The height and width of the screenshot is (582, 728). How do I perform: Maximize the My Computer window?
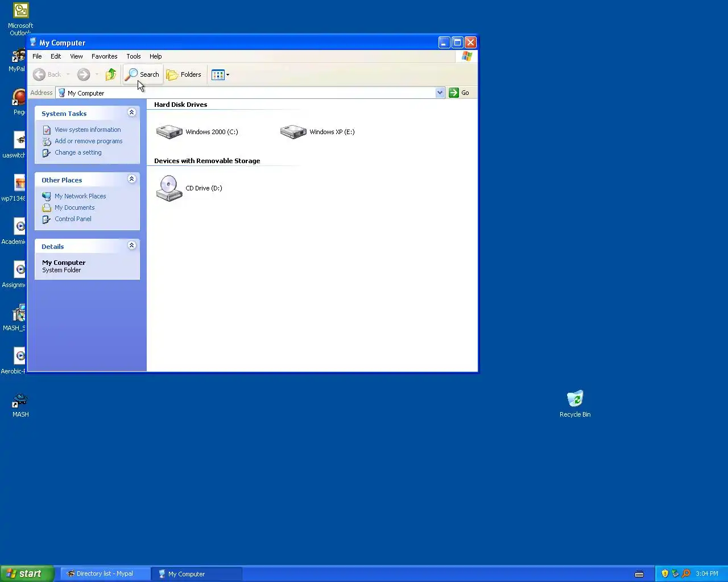coord(457,43)
